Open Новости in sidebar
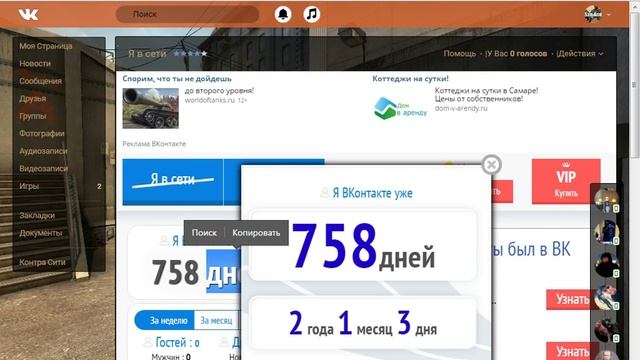Viewport: 640px width, 360px height. pyautogui.click(x=35, y=64)
